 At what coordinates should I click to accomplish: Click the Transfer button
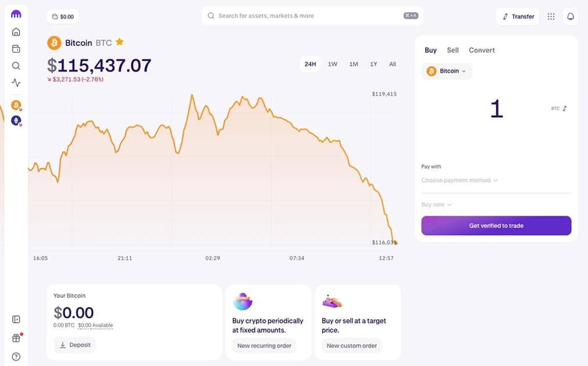(x=517, y=16)
